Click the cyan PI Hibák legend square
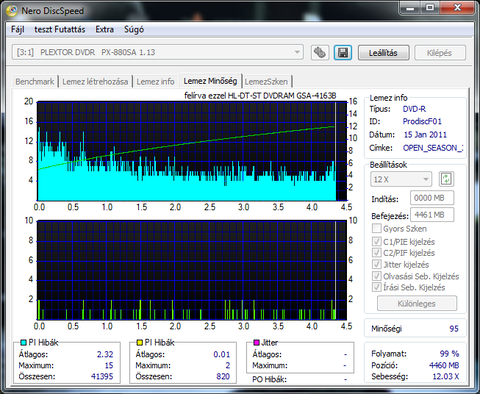480x394 pixels. coord(23,342)
